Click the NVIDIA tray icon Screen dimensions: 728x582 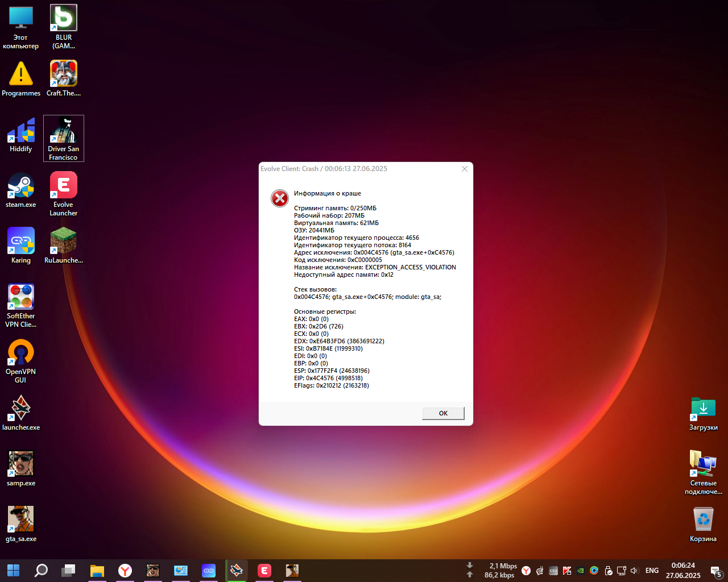pyautogui.click(x=581, y=571)
